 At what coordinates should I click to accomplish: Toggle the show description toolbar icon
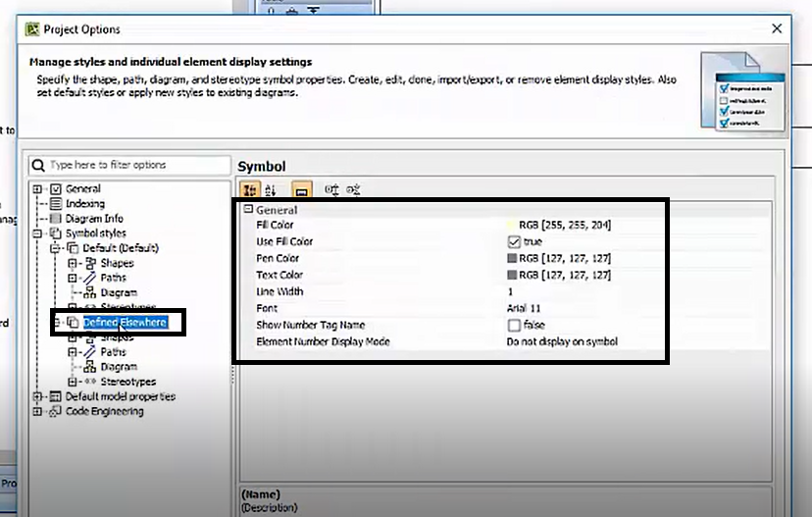pos(302,189)
